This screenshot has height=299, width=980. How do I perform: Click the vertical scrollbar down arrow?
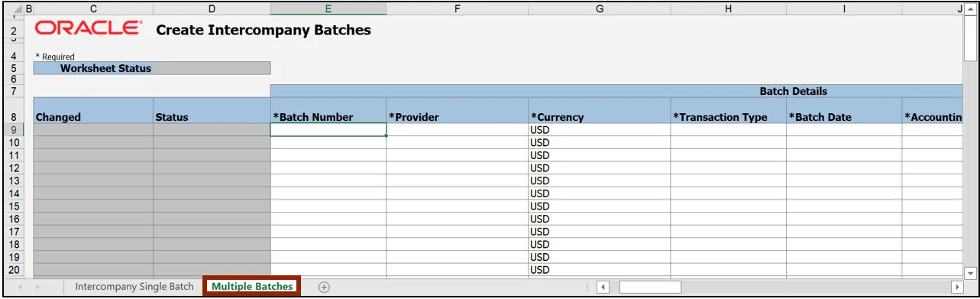click(x=971, y=272)
